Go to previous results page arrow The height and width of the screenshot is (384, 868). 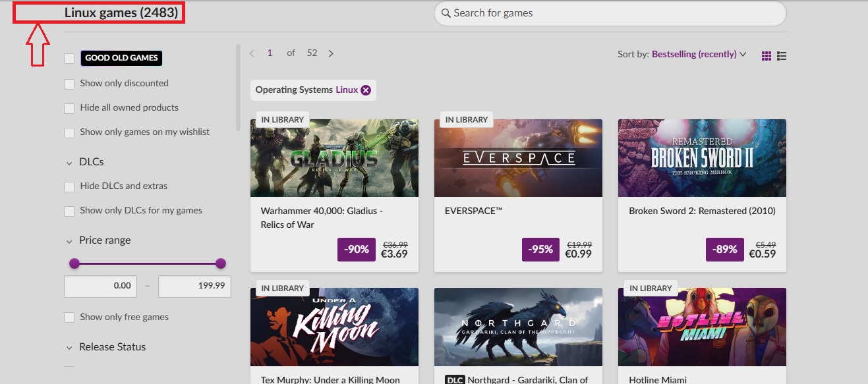click(x=252, y=53)
